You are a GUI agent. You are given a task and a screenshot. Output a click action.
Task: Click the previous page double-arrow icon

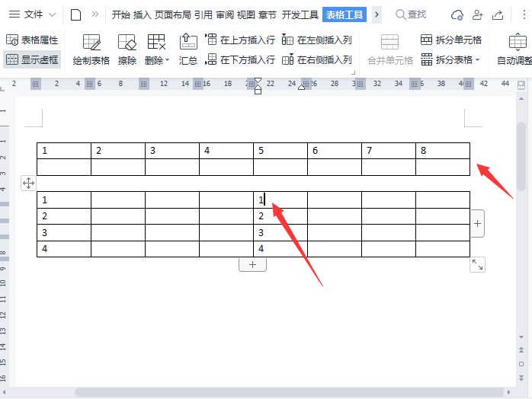(521, 350)
